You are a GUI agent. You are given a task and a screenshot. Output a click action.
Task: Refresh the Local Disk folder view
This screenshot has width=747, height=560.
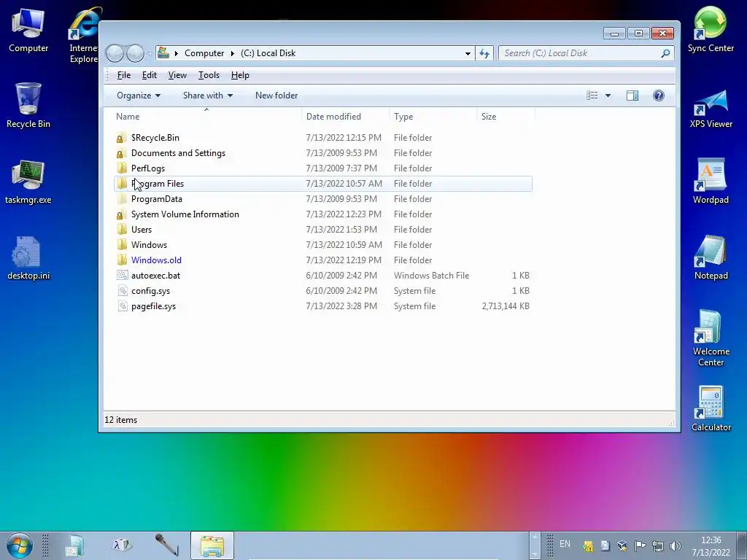484,53
